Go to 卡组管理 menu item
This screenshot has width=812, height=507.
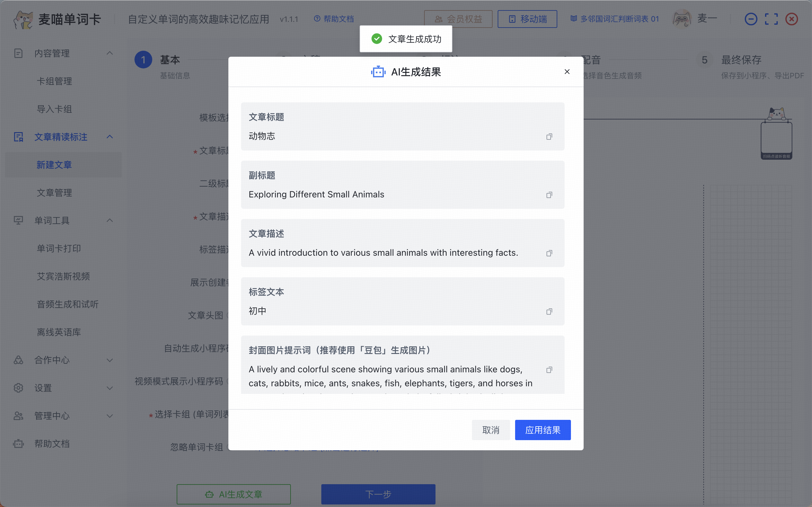(54, 81)
